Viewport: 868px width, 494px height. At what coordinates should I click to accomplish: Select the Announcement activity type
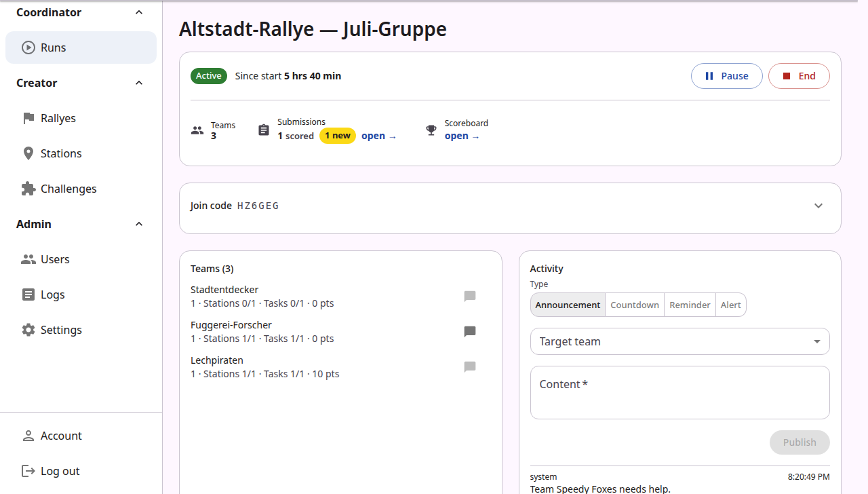568,305
